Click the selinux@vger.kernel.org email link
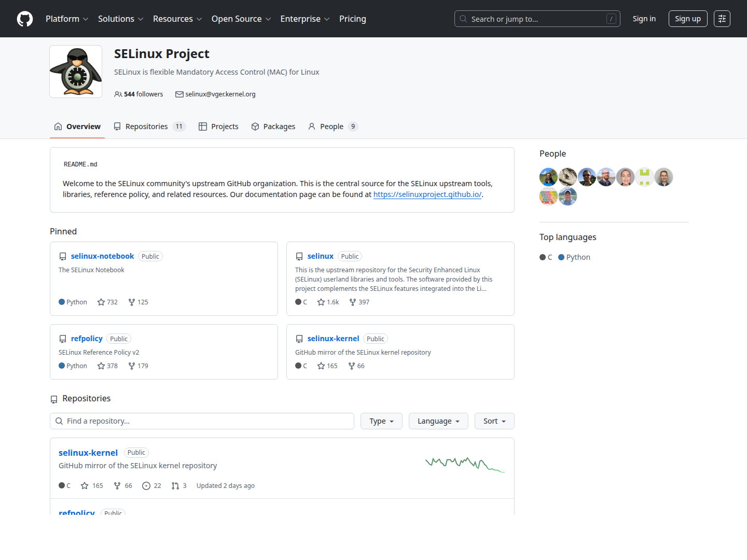Image resolution: width=747 pixels, height=560 pixels. pos(220,94)
